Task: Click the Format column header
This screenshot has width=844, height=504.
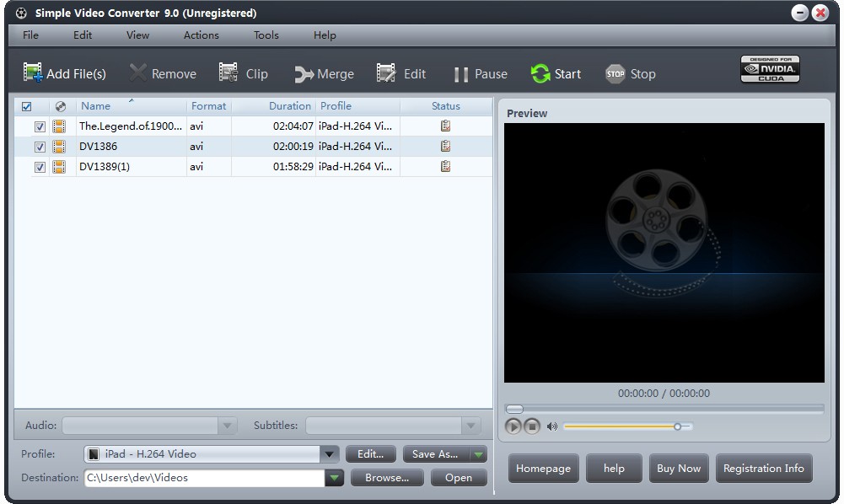Action: (x=209, y=106)
